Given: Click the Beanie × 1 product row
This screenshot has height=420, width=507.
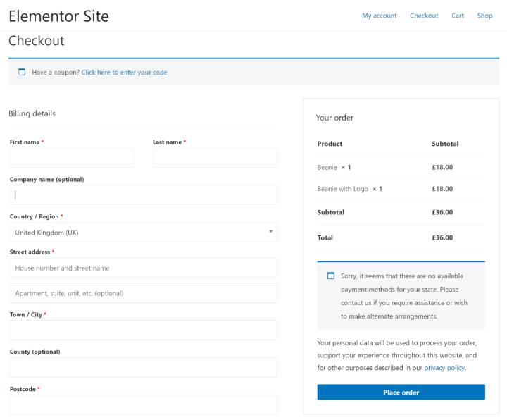Looking at the screenshot, I should (401, 167).
